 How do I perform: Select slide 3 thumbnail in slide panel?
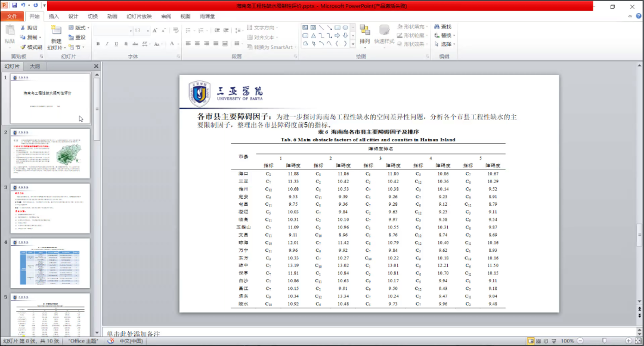tap(50, 208)
